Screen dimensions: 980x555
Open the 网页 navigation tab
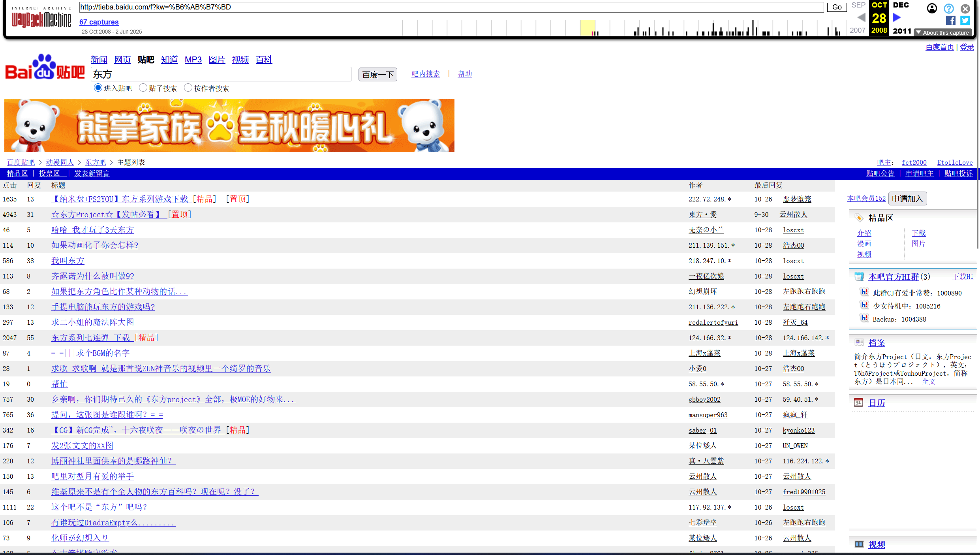coord(122,60)
